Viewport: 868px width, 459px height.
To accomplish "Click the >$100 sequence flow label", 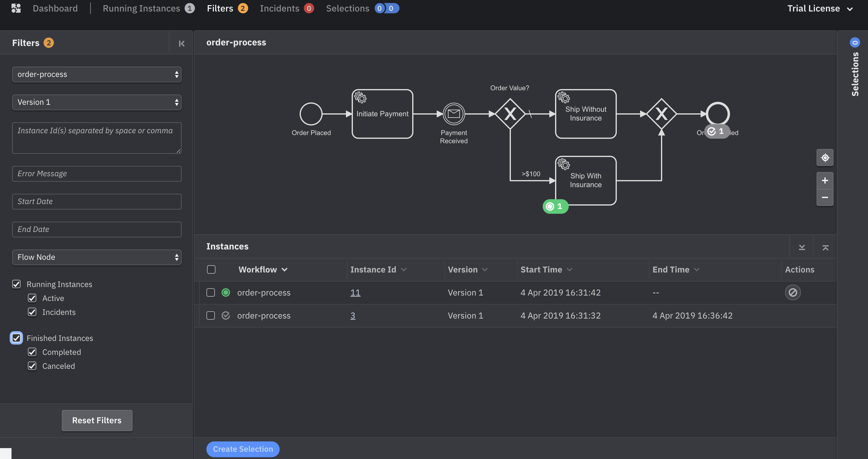I will tap(531, 173).
